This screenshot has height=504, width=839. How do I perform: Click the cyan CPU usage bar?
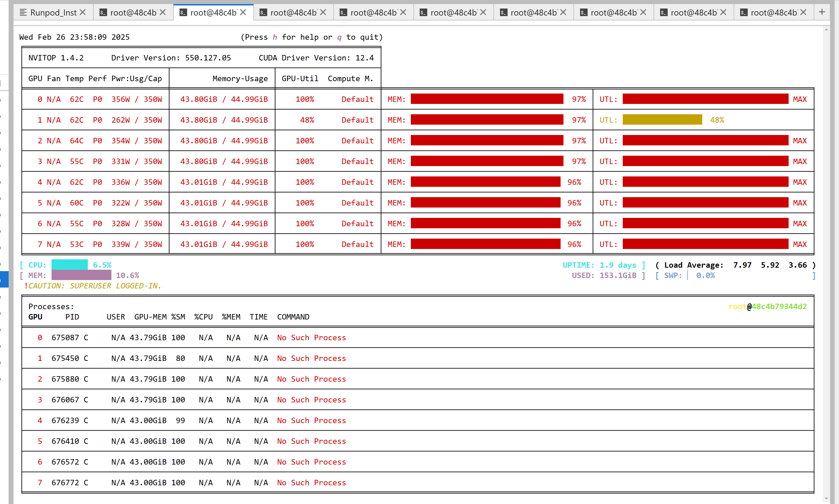(x=69, y=265)
